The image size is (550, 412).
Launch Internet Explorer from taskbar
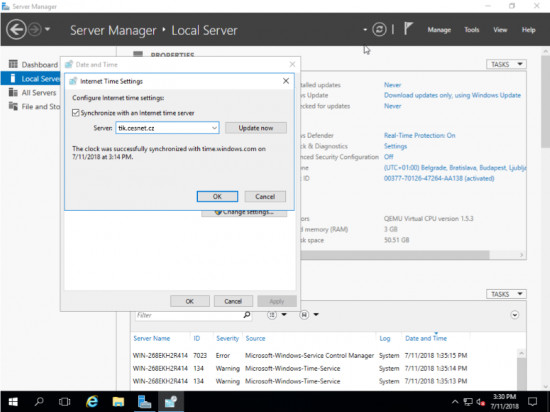pyautogui.click(x=92, y=401)
